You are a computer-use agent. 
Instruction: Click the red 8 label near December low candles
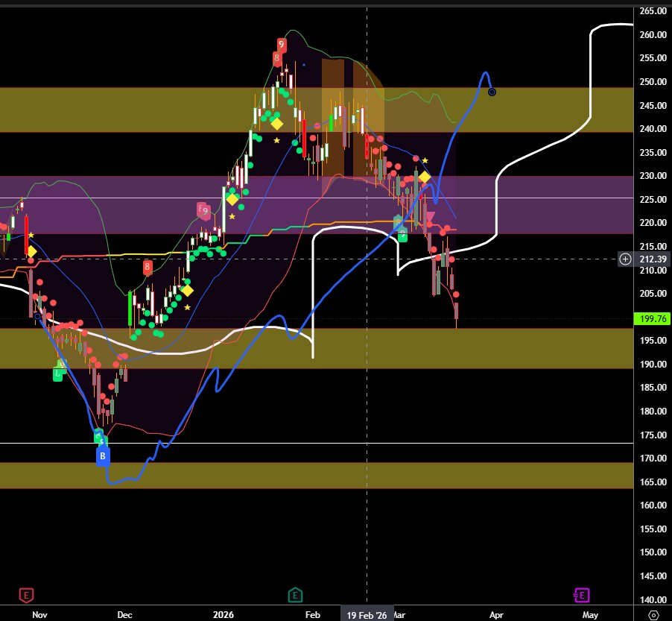[148, 267]
